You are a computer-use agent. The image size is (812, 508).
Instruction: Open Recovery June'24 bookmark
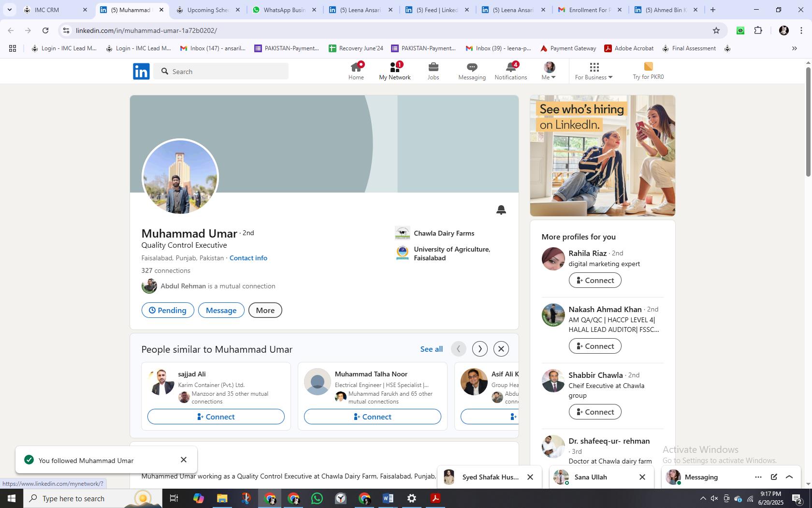coord(356,48)
